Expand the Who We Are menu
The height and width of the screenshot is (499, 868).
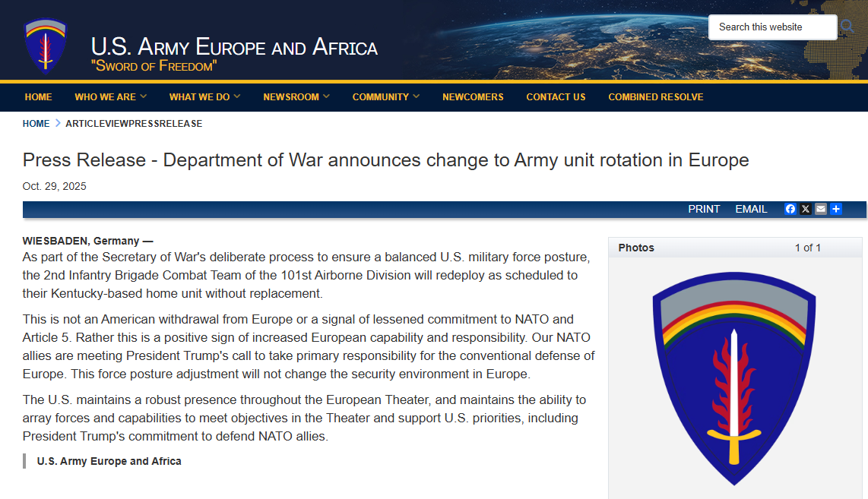pyautogui.click(x=110, y=97)
